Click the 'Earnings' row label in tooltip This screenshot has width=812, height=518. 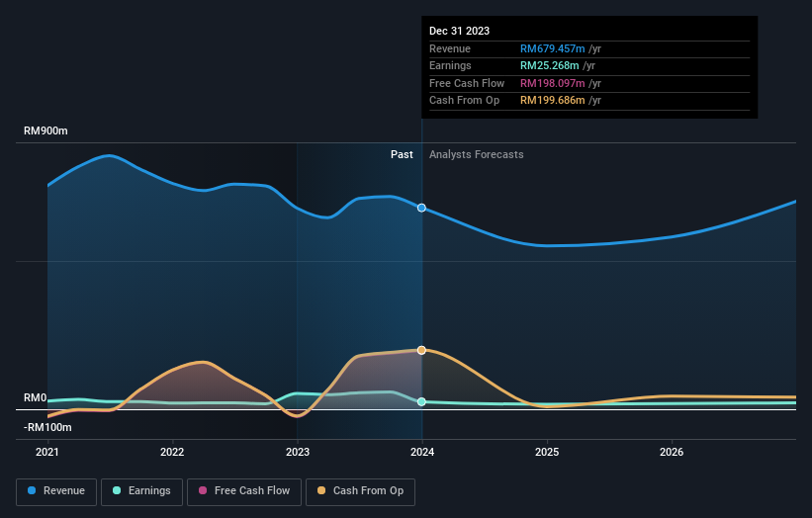450,65
